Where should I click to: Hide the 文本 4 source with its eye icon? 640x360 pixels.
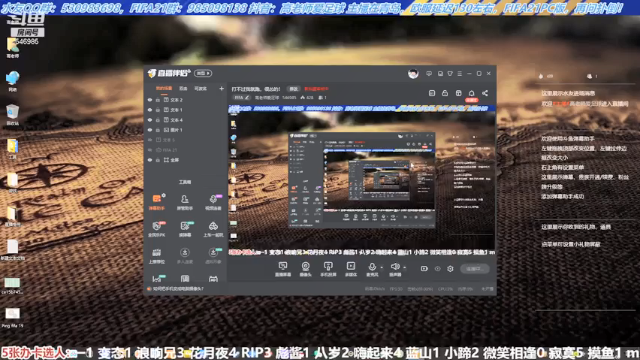click(150, 120)
